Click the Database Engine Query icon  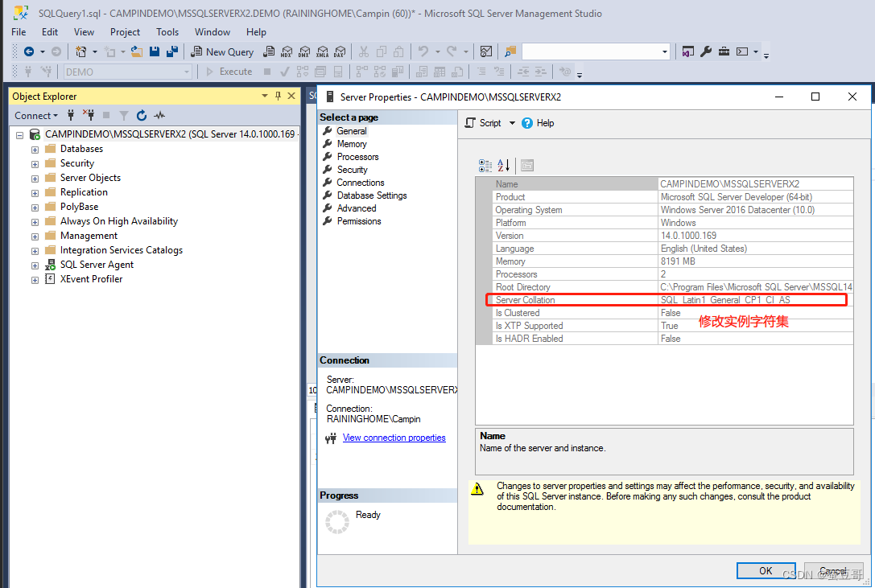pyautogui.click(x=269, y=51)
